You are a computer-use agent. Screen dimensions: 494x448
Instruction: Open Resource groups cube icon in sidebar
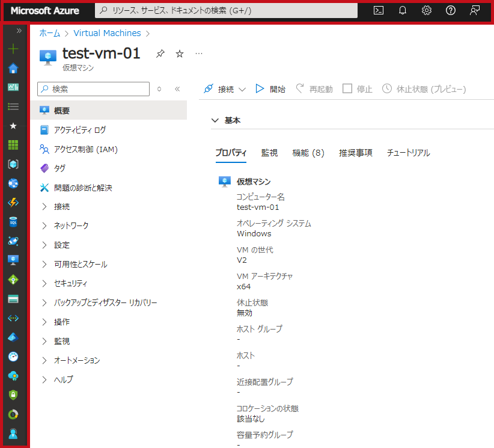13,164
